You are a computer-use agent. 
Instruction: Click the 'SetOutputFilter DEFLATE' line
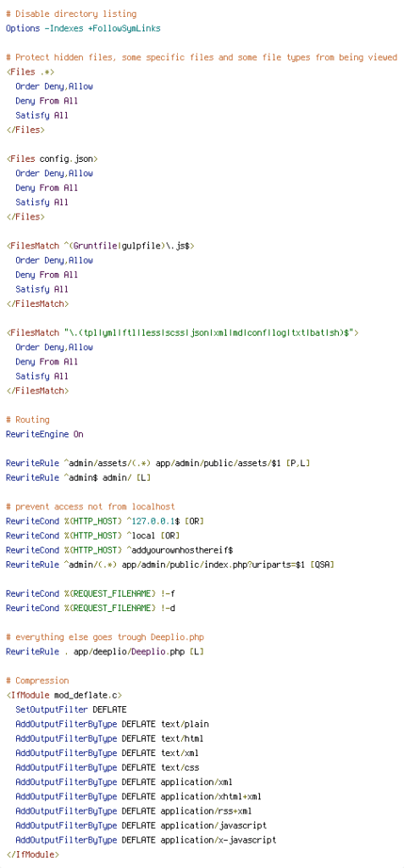[x=71, y=709]
